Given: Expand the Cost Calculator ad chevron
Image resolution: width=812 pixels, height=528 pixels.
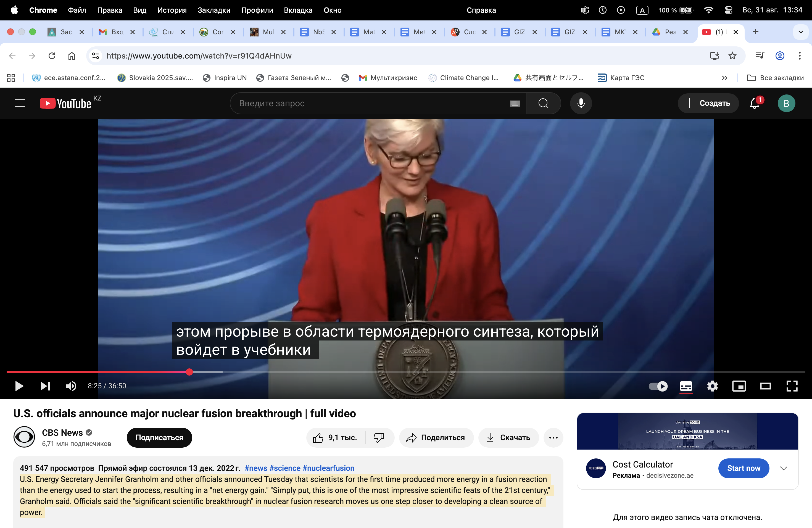Looking at the screenshot, I should (784, 468).
